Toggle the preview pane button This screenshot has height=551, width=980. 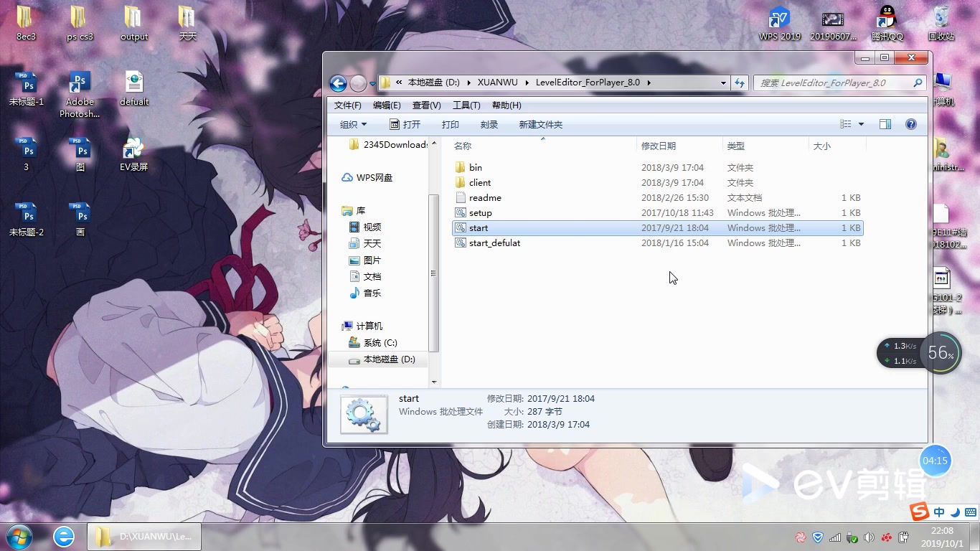pos(885,124)
